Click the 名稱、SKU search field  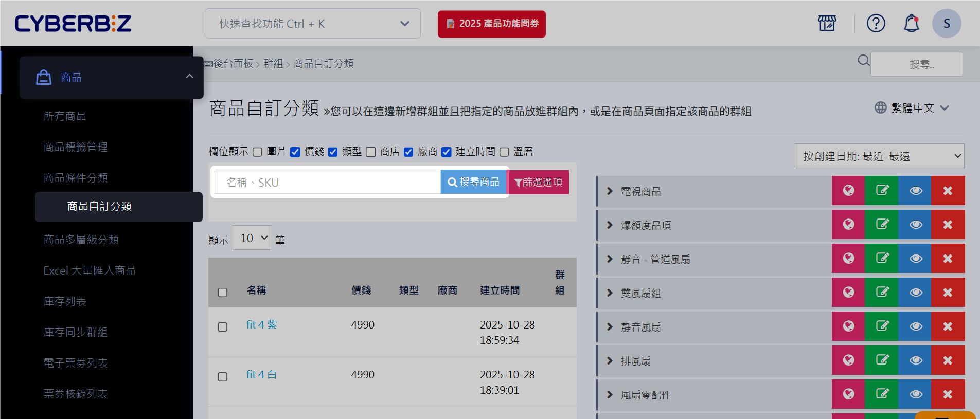(x=327, y=182)
